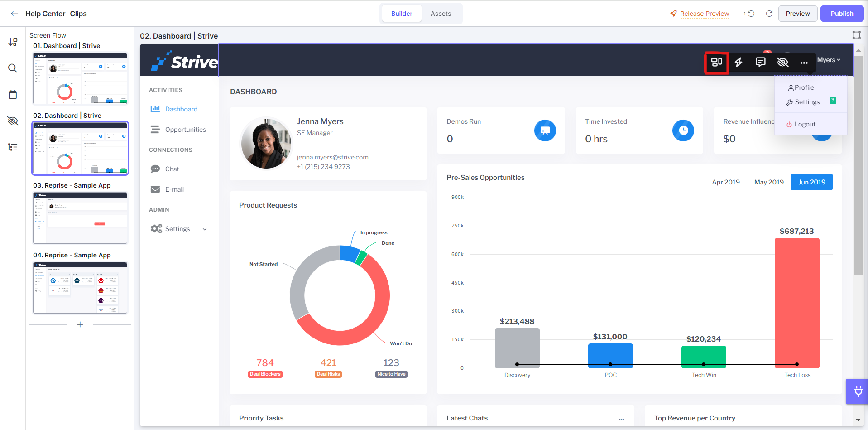Screen dimensions: 868x430
Task: Select the Jun 2019 tab
Action: point(812,182)
